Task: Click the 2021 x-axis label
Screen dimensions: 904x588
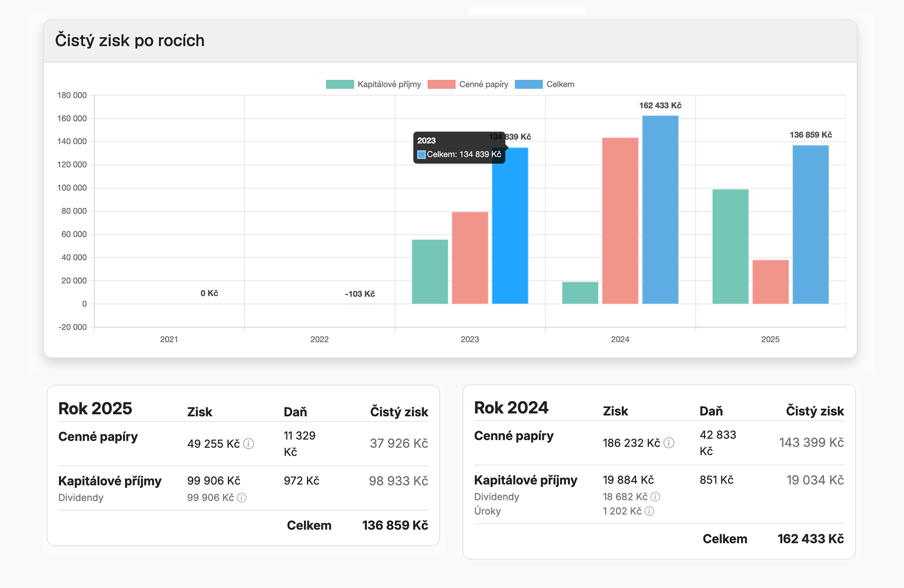Action: [169, 339]
